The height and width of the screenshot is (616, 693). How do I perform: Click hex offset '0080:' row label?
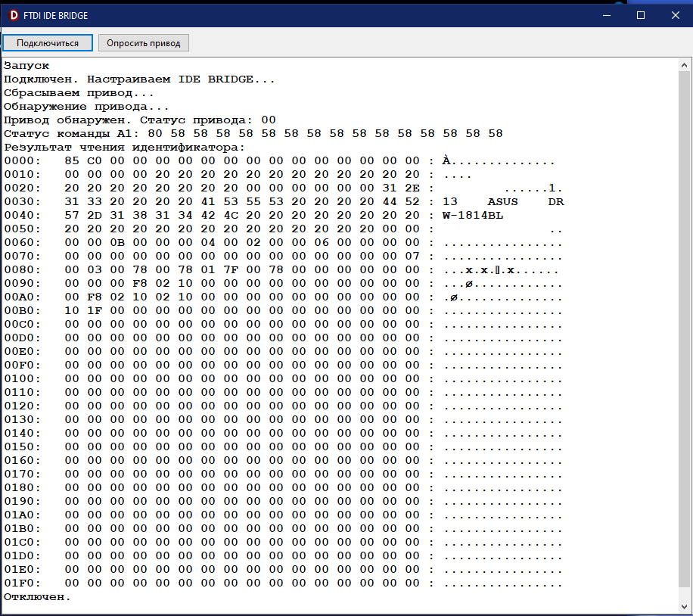point(22,270)
